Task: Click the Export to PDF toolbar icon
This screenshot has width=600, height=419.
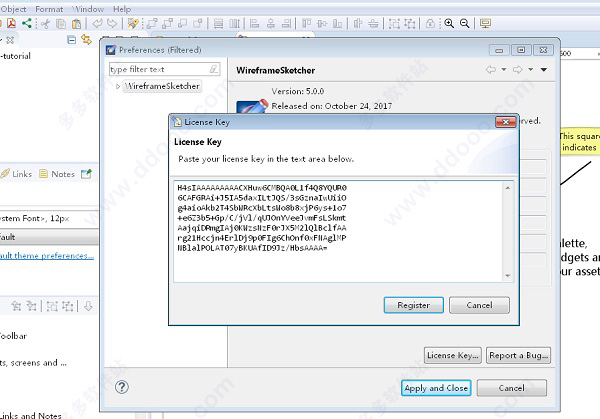Action: pos(11,24)
